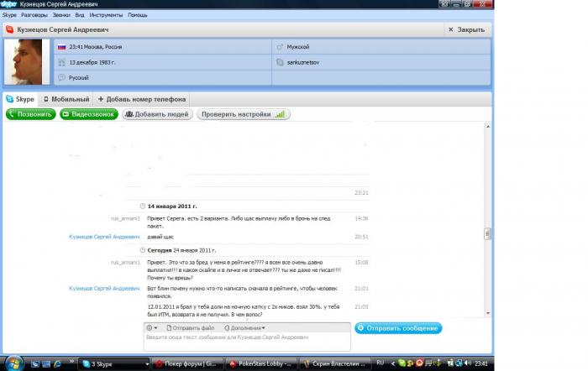Viewport: 588px width, 371px height.
Task: Click the Show Desktop quick launch icon
Action: click(x=35, y=364)
